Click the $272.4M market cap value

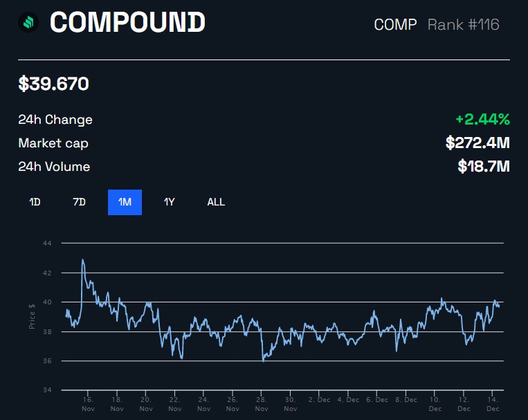pyautogui.click(x=477, y=143)
